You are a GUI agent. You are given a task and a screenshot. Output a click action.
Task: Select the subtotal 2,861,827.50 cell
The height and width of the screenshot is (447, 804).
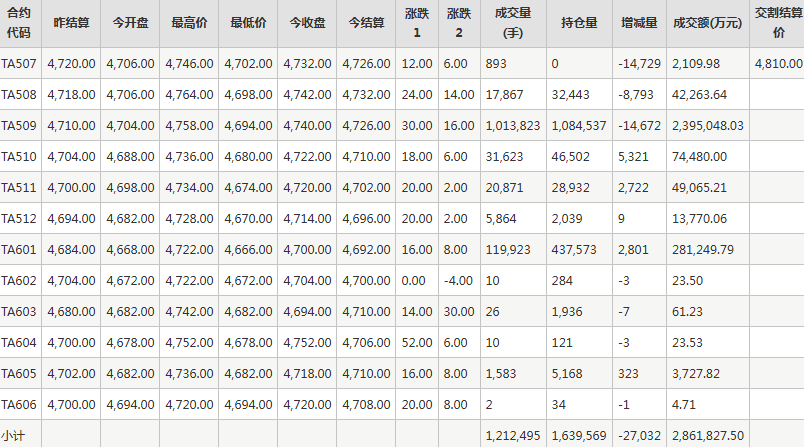[708, 436]
